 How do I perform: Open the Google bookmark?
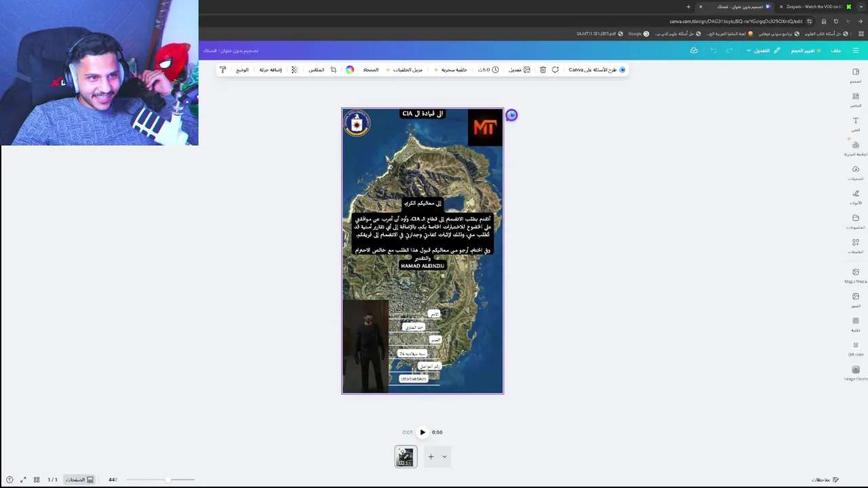638,33
